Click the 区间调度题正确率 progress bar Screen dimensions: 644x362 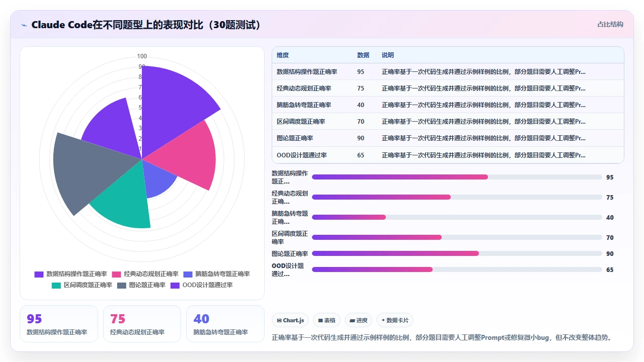(x=457, y=237)
